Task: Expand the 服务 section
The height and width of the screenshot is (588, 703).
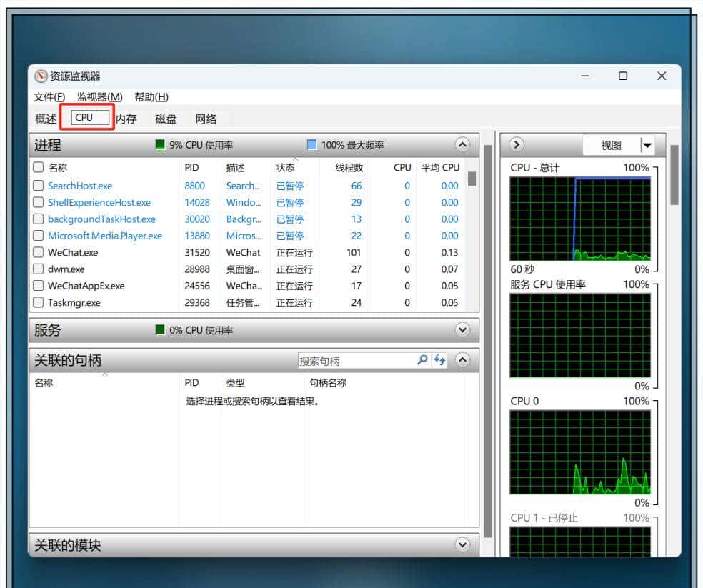Action: pos(462,330)
